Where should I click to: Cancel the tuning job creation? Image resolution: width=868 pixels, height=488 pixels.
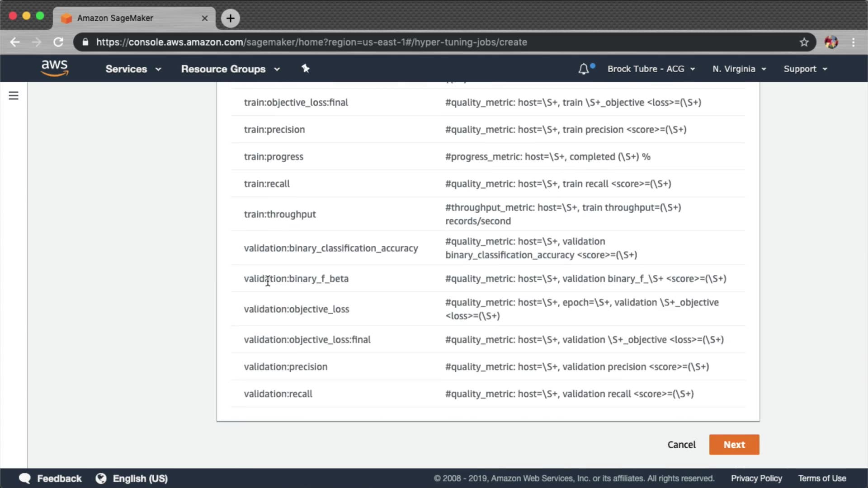681,445
